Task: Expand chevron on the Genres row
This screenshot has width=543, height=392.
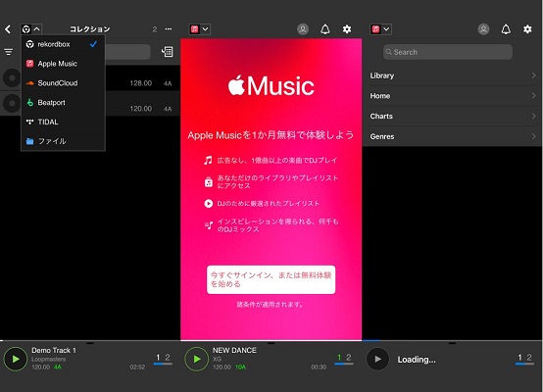Action: (x=533, y=136)
